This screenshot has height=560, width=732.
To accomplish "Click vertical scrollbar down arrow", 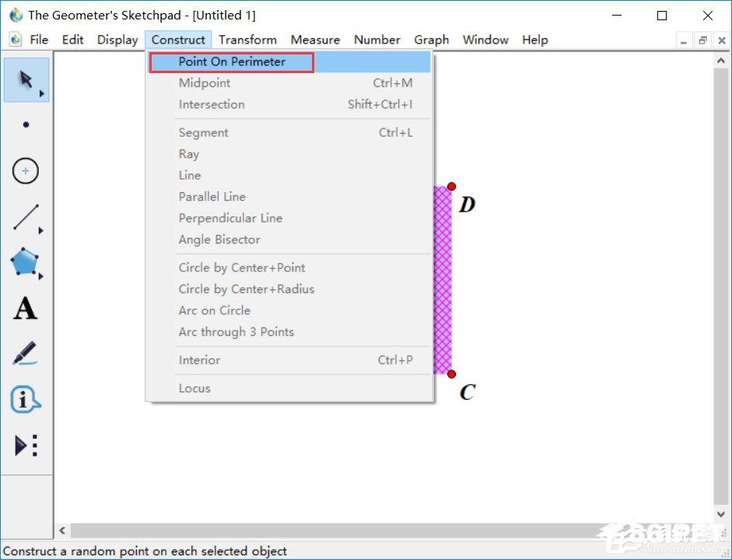I will (x=721, y=514).
